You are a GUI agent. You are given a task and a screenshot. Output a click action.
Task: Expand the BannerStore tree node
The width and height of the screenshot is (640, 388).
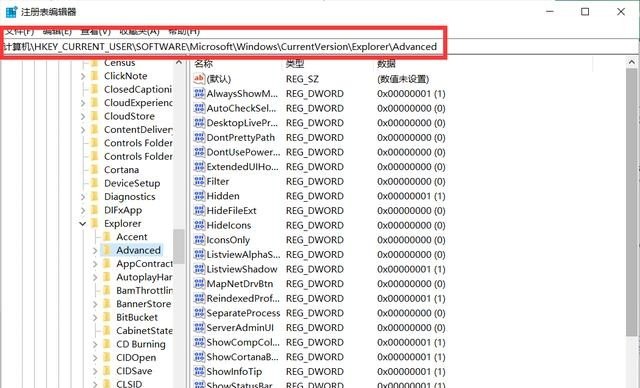pos(95,304)
